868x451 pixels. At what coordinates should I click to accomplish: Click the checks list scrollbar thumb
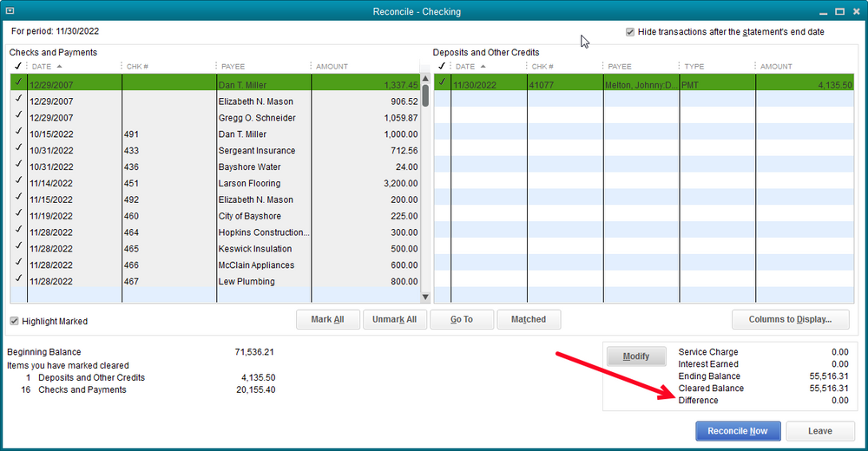click(x=425, y=95)
